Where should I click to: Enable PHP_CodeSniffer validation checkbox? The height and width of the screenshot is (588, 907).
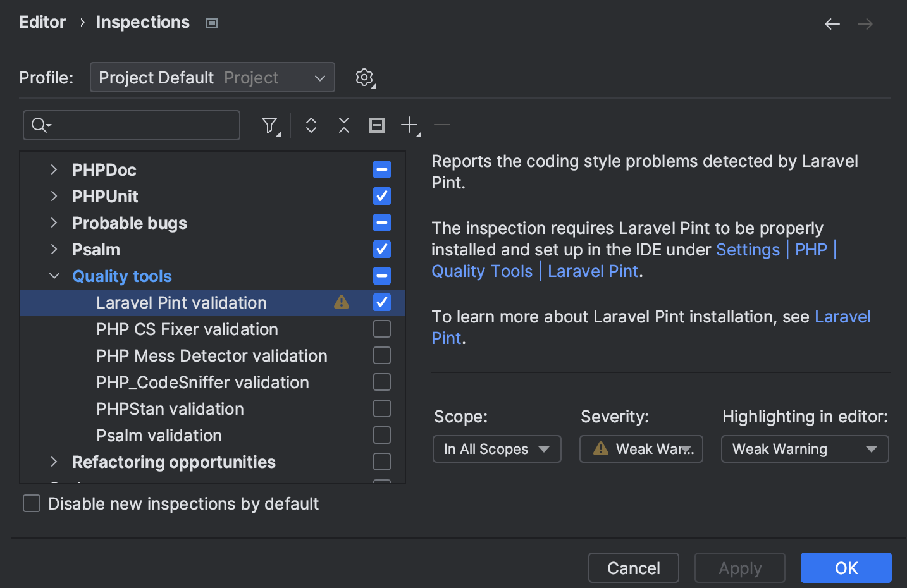[x=382, y=382]
